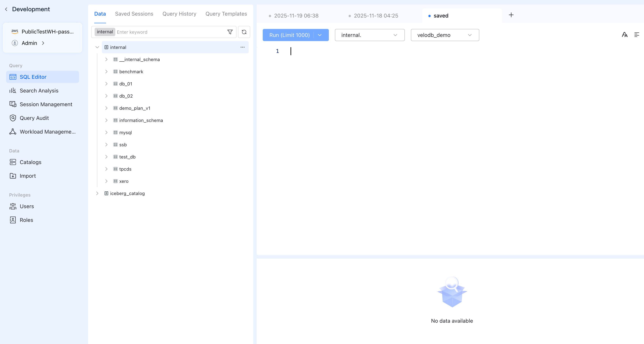Expand the benchmark database

coord(107,72)
